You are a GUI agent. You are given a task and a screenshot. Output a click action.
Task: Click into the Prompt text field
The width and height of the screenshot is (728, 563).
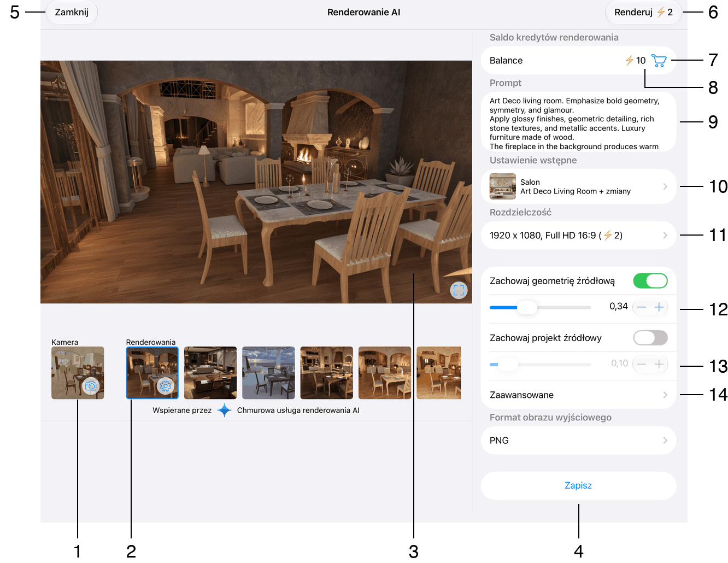coord(578,122)
